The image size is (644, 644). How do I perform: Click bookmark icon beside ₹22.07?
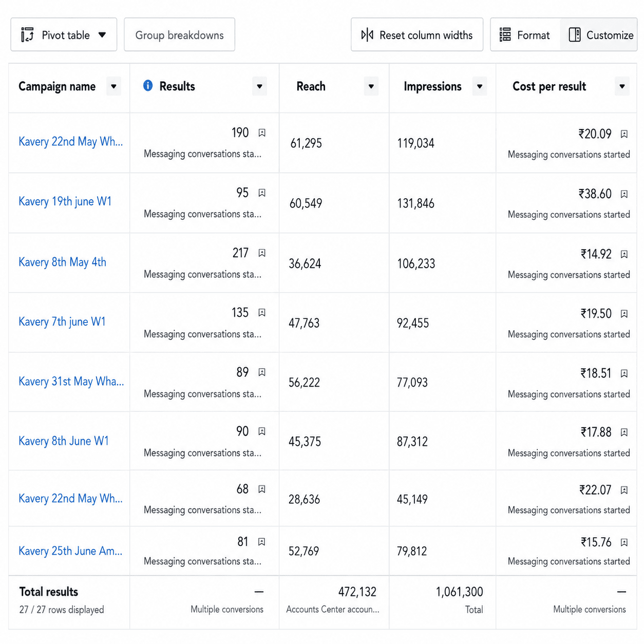[x=624, y=490]
